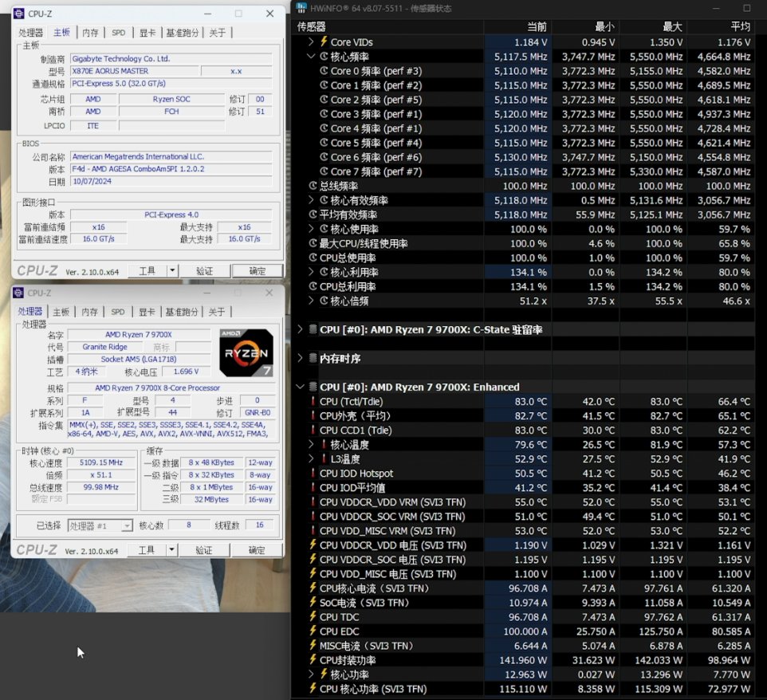The image size is (767, 700).
Task: Open the 工具 dropdown arrow in top CPU-Z
Action: 172,270
